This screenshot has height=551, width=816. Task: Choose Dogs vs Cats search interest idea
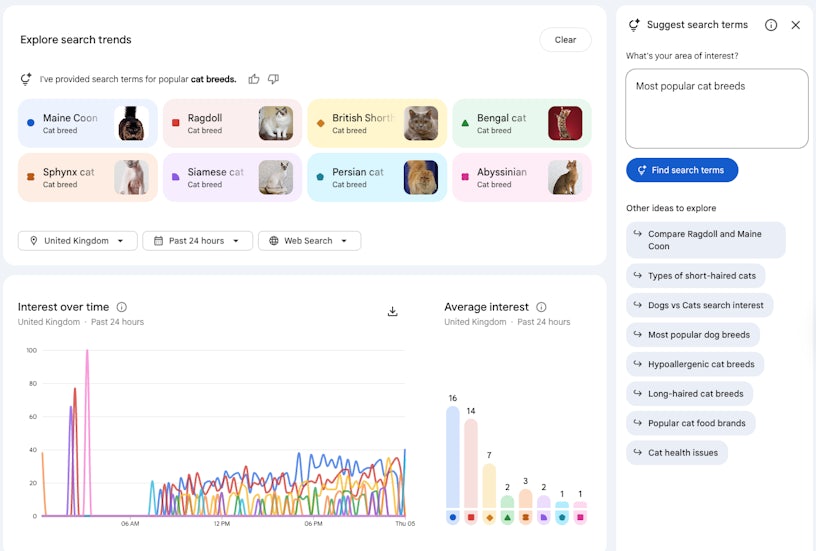click(699, 305)
